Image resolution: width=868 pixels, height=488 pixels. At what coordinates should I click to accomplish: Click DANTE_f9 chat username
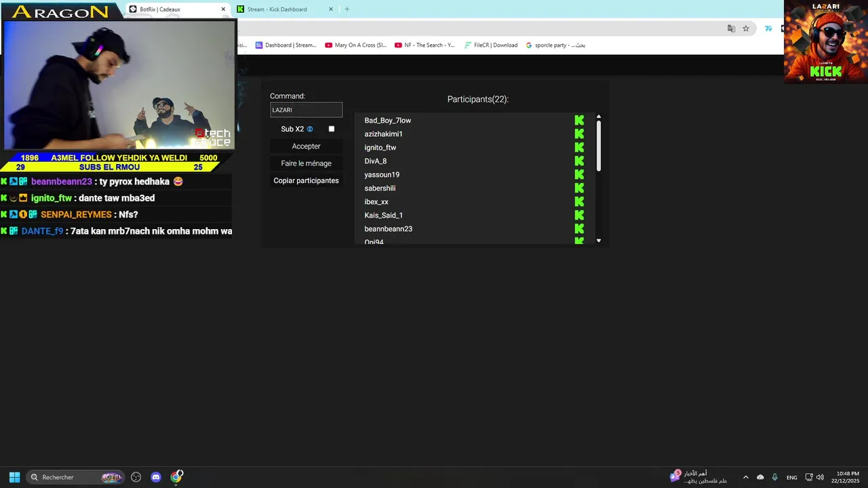pos(42,231)
